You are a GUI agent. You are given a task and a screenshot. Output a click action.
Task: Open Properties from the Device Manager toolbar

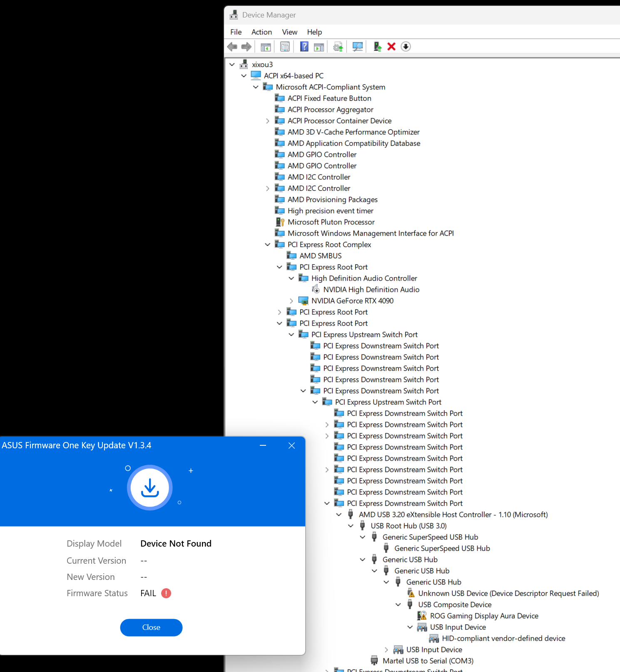click(x=285, y=47)
